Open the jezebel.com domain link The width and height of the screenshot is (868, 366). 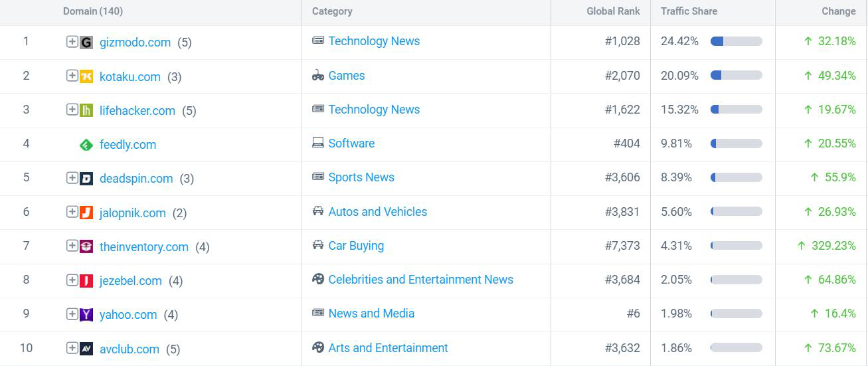pos(130,281)
